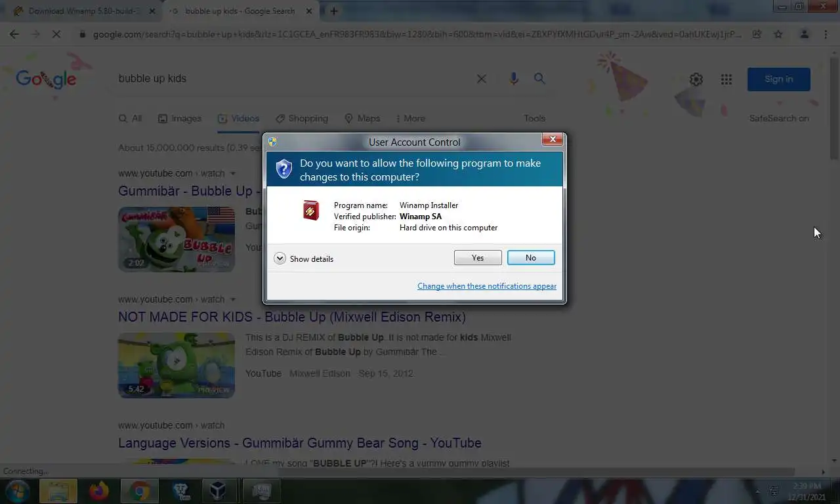Click the UAC shield question icon
Image resolution: width=840 pixels, height=504 pixels.
283,169
